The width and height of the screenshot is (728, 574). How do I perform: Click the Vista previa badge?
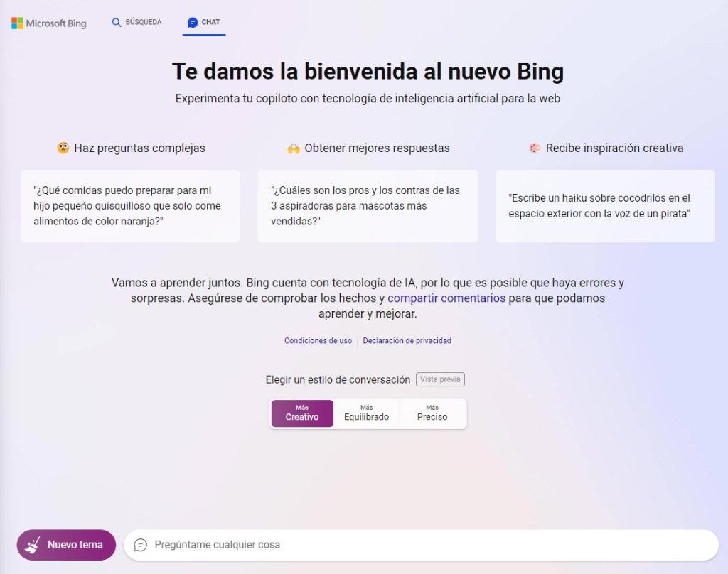(x=440, y=379)
